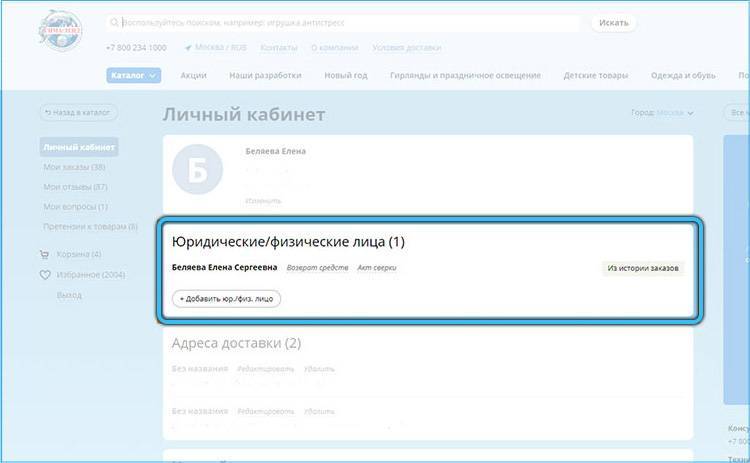Viewport: 750px width, 463px height.
Task: Open Корзина (4) in the sidebar
Action: click(79, 254)
